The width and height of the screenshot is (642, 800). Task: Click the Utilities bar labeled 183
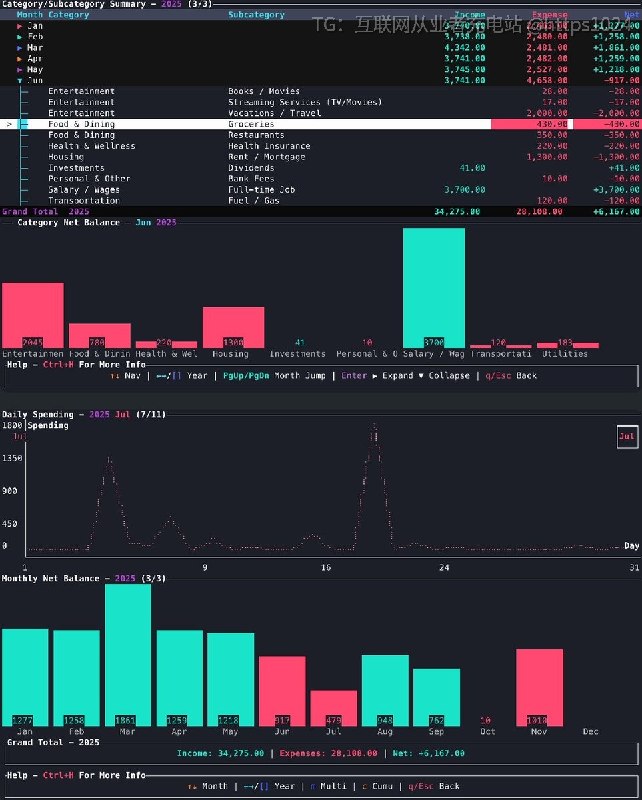(x=567, y=345)
